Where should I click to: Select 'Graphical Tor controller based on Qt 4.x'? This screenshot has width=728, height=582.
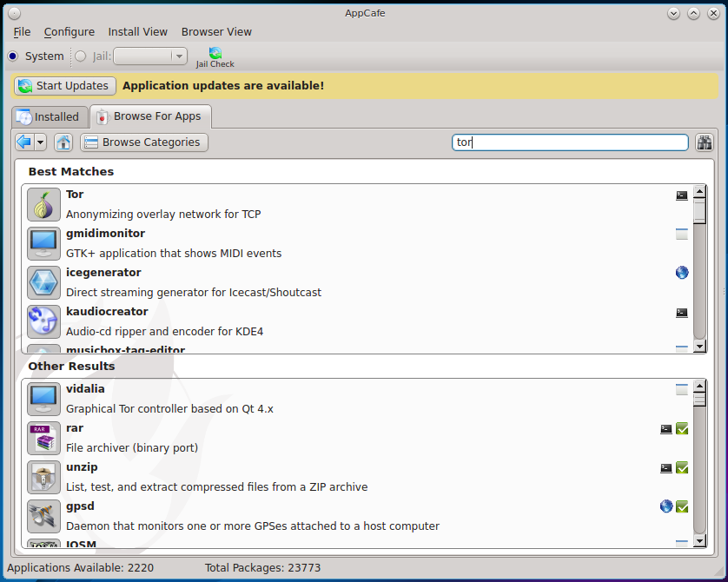tap(169, 408)
